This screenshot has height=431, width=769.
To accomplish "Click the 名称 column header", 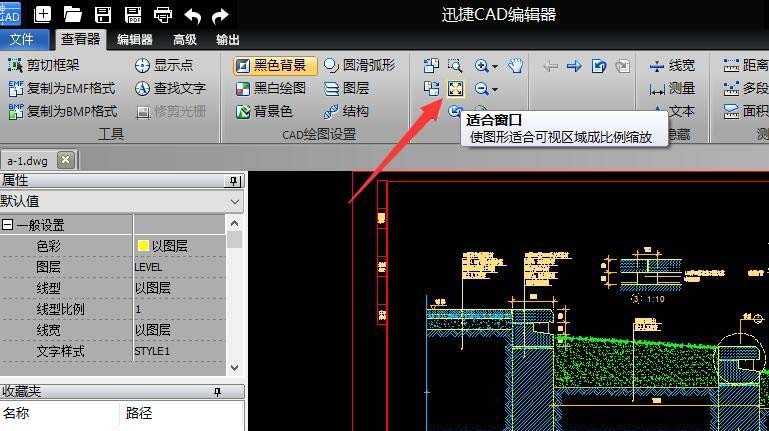I will click(16, 413).
